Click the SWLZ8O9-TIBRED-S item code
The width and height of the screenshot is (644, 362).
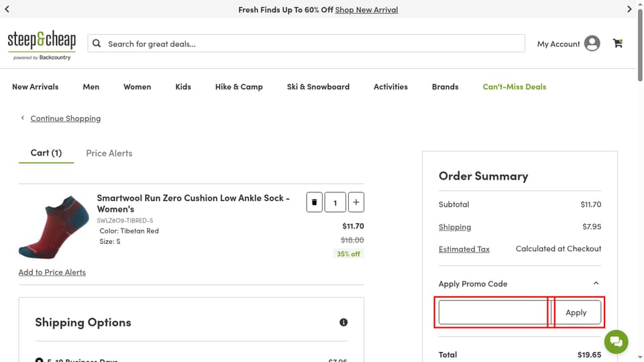125,221
